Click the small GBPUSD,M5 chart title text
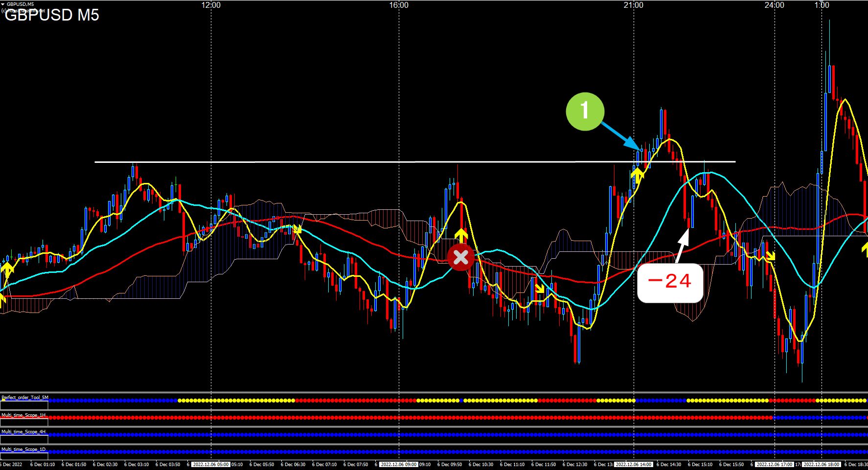Screen dimensions: 868x470 click(x=20, y=4)
